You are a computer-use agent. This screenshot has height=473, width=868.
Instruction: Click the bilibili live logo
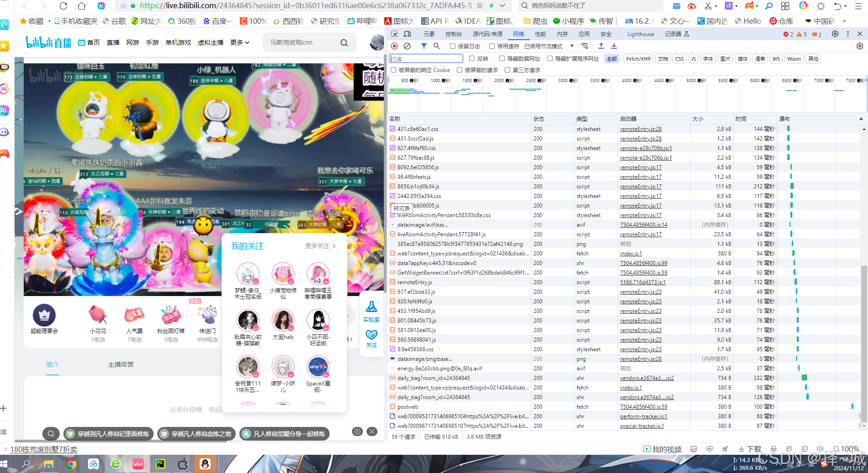(x=48, y=42)
